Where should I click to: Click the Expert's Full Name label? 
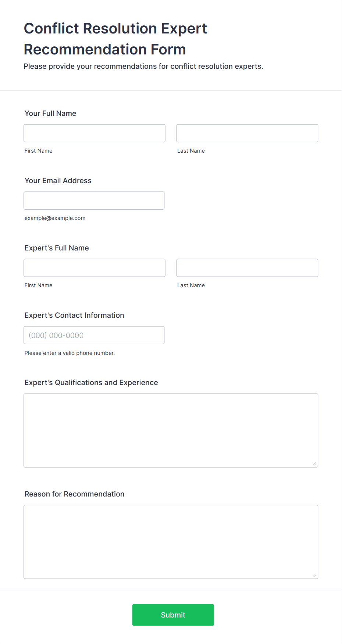57,248
